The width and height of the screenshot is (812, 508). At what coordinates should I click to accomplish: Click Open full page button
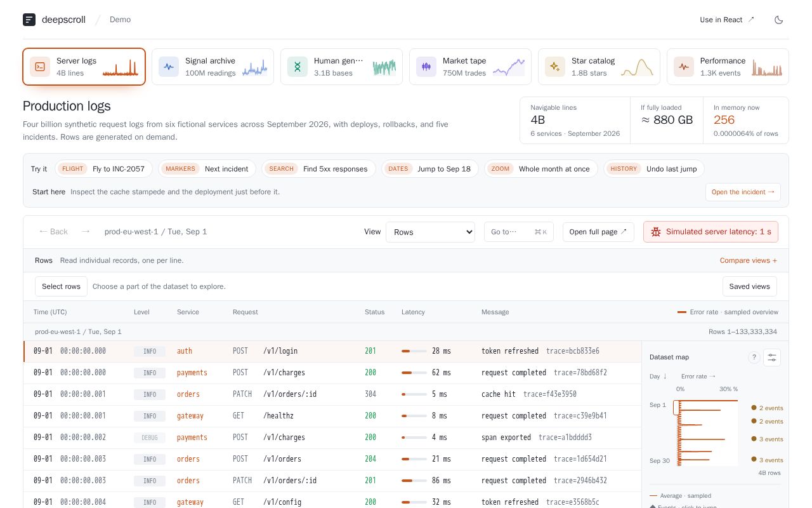[x=598, y=232]
